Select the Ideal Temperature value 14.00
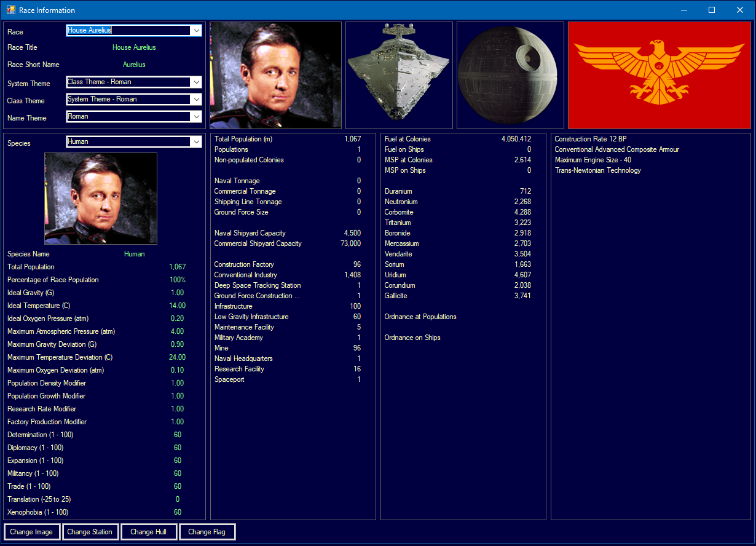Viewport: 756px width, 546px height. [x=178, y=306]
